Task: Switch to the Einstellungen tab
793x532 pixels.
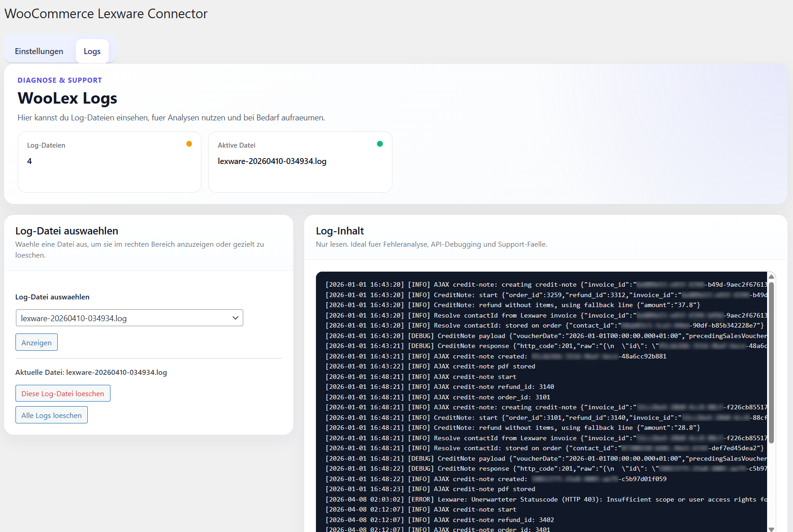Action: [x=39, y=51]
